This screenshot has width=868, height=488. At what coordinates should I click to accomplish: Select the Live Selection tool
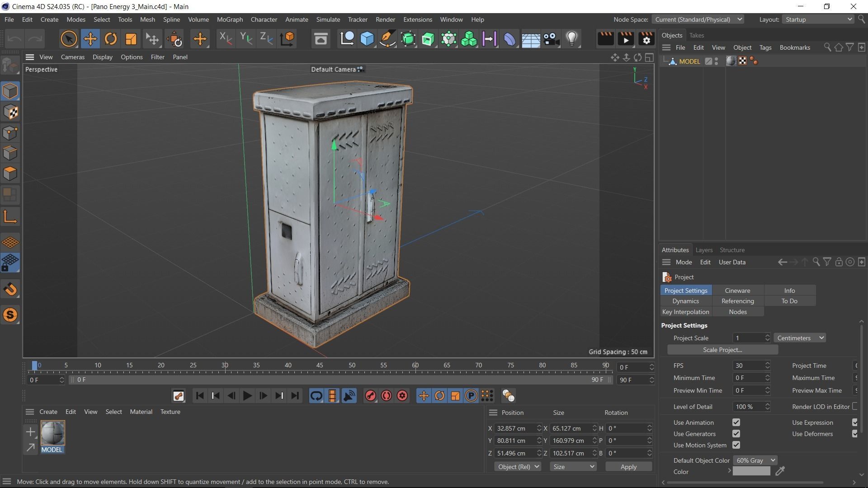coord(69,39)
